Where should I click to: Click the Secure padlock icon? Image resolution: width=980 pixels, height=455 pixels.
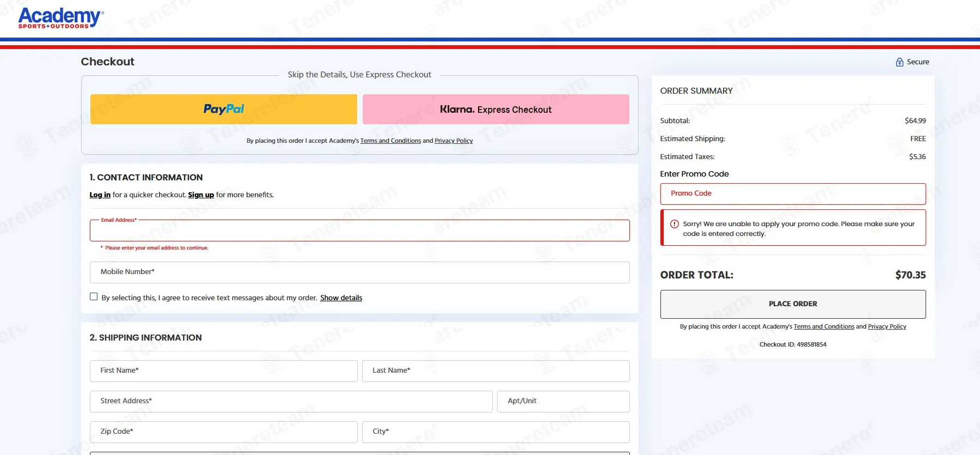[899, 62]
